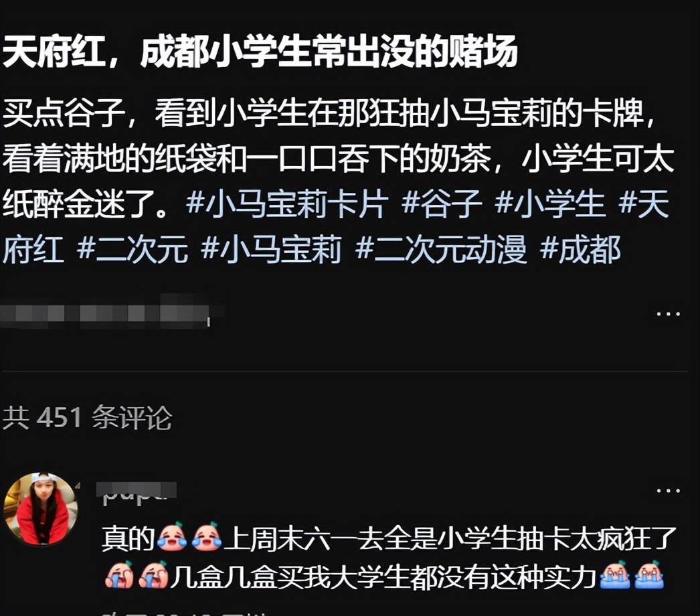Click the first crying emoji after 真的
The image size is (700, 616).
pos(171,536)
